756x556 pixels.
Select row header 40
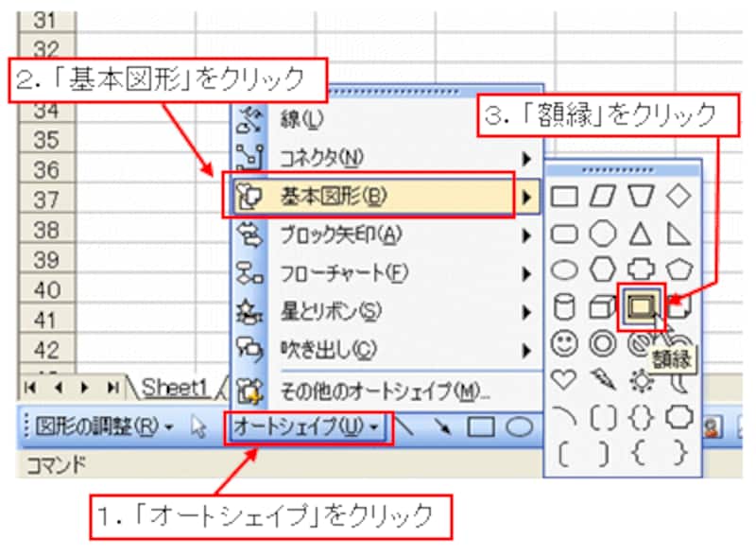[46, 289]
